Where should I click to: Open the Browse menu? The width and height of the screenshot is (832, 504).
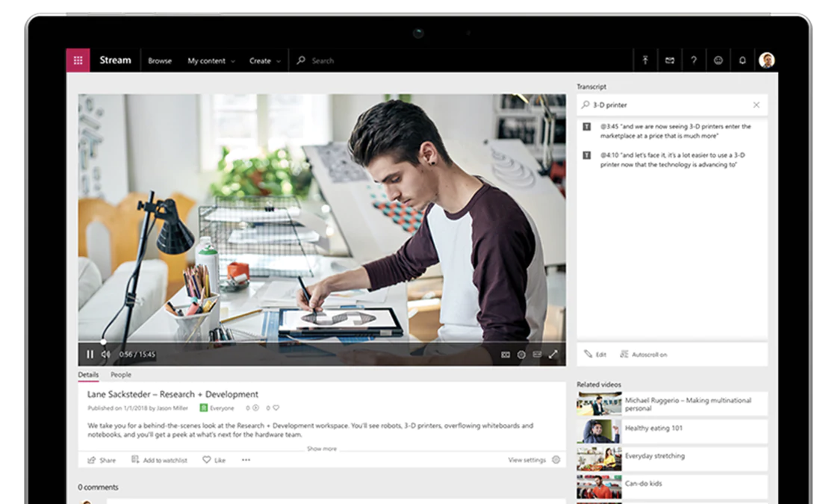click(160, 61)
